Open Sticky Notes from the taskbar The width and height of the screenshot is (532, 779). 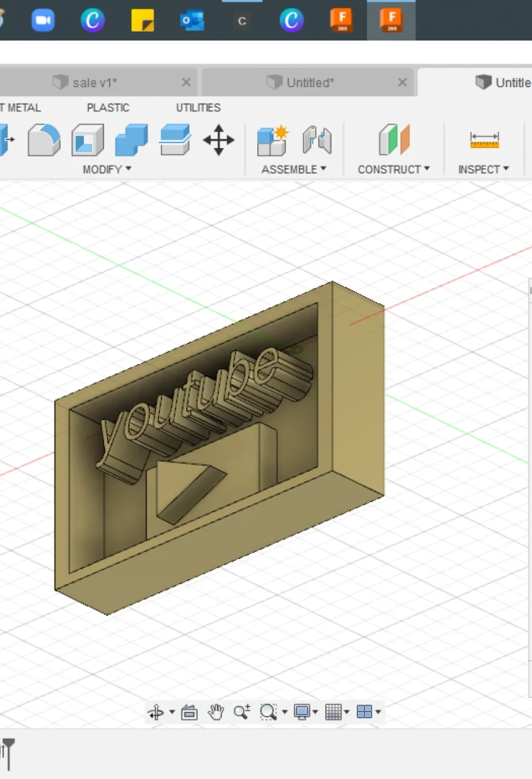pos(142,21)
